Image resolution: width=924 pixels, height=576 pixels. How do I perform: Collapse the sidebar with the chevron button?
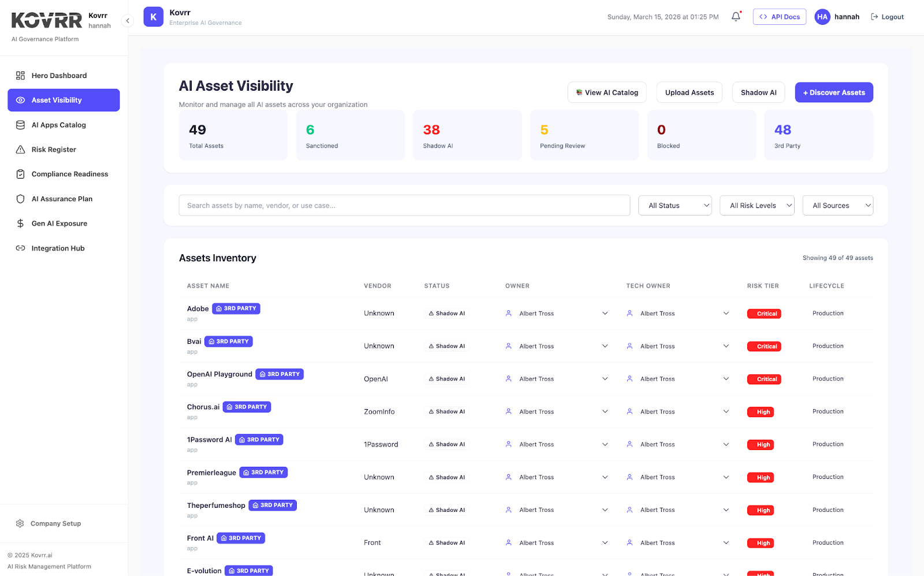(x=128, y=21)
